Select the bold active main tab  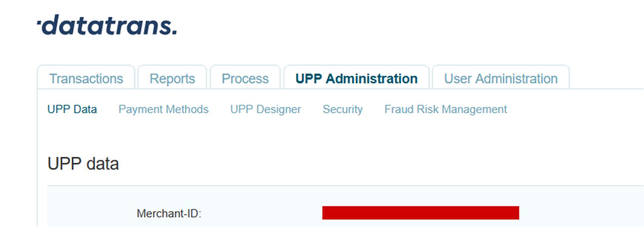tap(356, 79)
